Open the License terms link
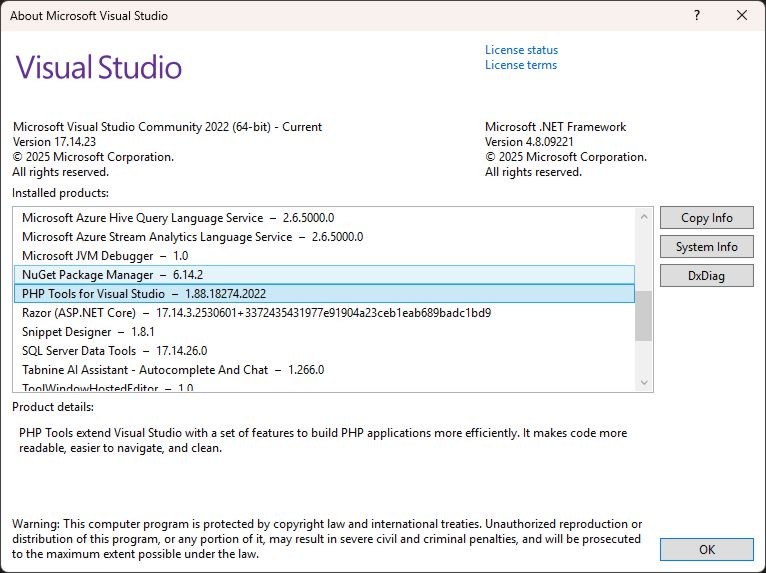The width and height of the screenshot is (766, 573). pyautogui.click(x=521, y=65)
